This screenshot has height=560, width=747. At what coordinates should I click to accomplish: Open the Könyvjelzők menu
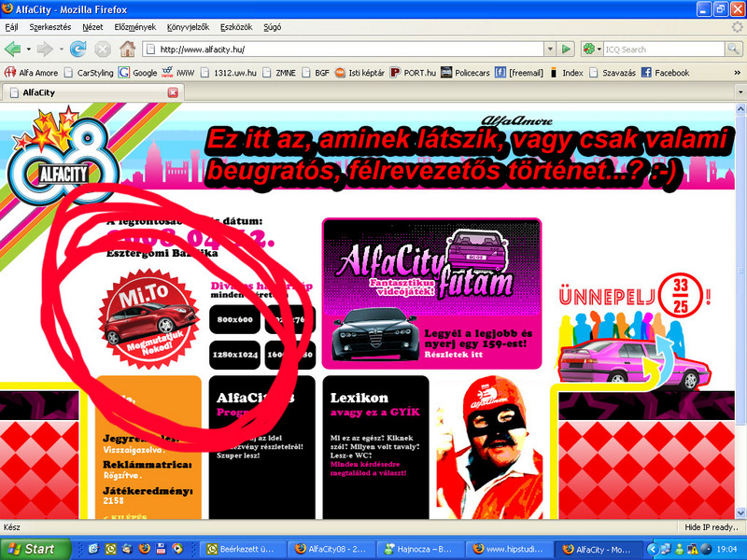188,27
